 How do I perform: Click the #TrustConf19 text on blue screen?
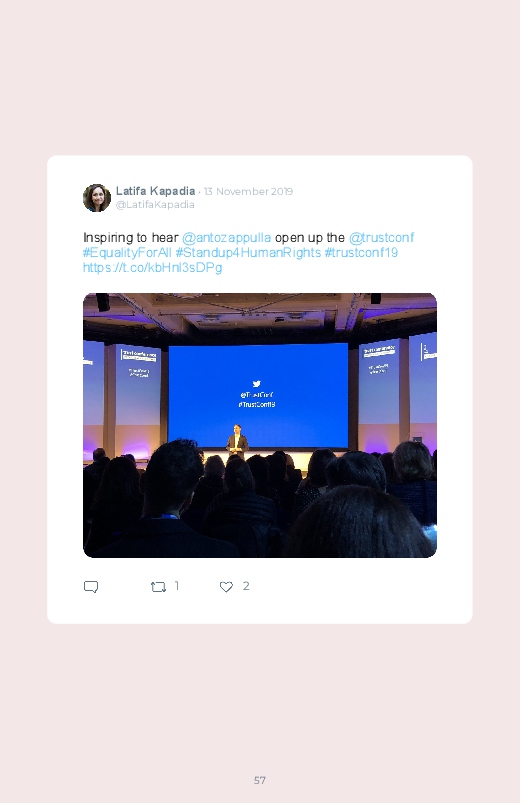257,405
